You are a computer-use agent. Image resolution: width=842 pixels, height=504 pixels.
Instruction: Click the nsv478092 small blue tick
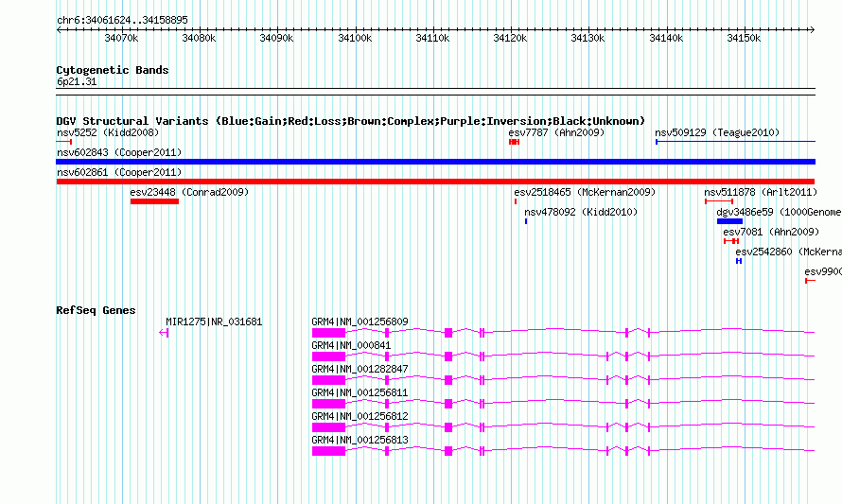click(x=526, y=221)
